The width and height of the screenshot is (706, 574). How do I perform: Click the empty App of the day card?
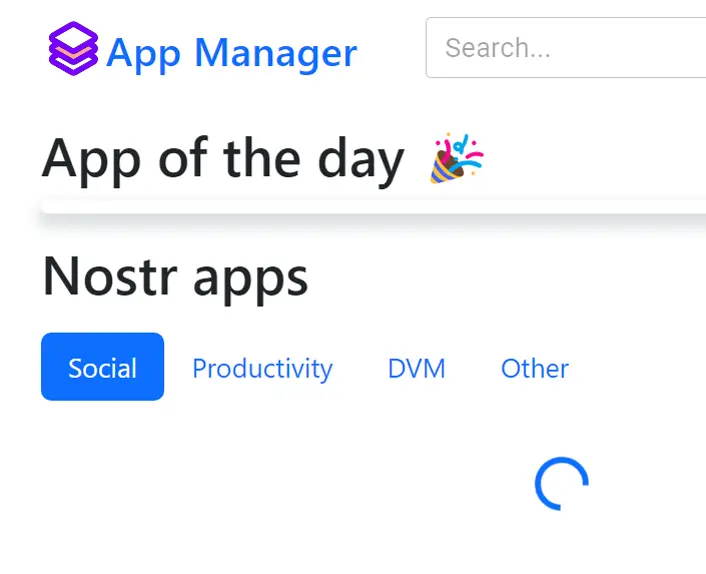372,209
